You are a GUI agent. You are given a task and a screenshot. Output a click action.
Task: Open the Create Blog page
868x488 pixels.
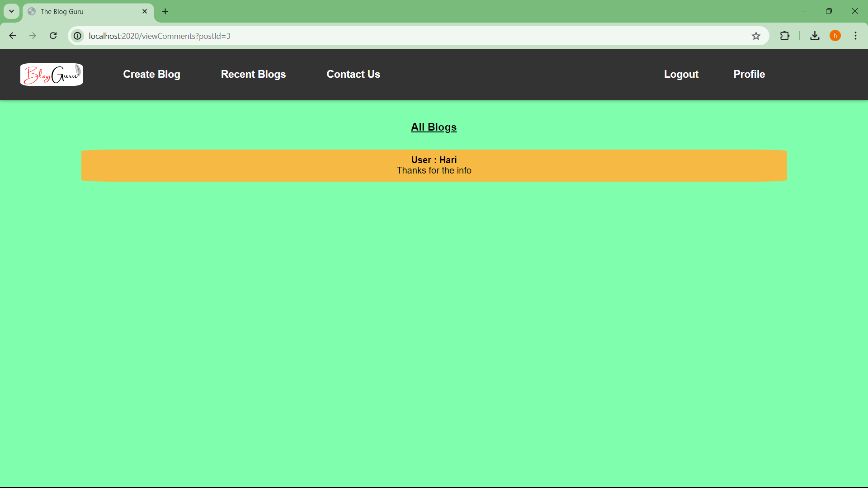(x=151, y=74)
